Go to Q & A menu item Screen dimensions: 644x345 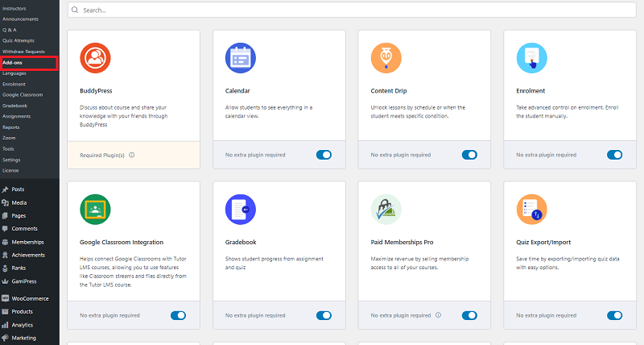point(10,30)
